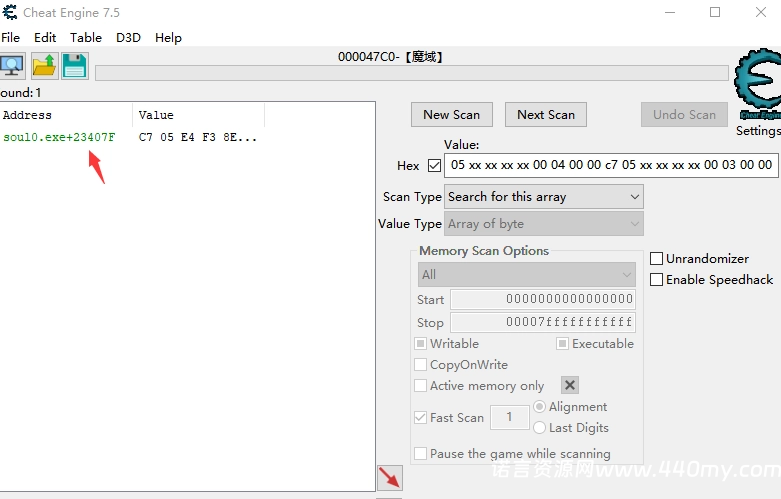Check Pause the game while scanning
781x499 pixels.
click(420, 453)
